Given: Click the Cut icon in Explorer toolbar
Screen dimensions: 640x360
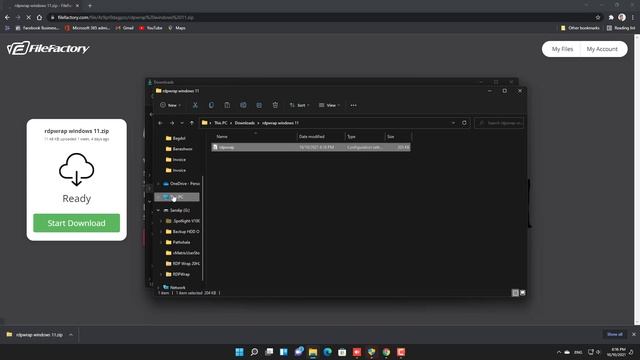Looking at the screenshot, I should [x=195, y=105].
